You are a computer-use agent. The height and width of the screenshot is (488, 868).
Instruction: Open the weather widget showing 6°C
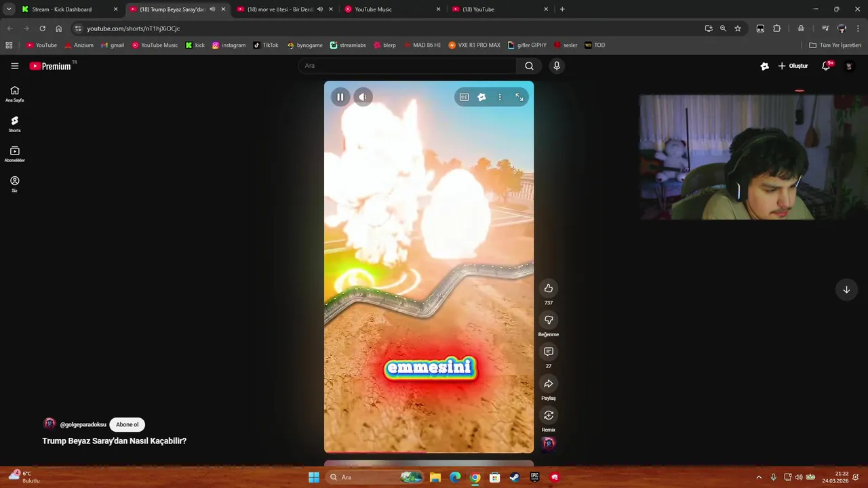pyautogui.click(x=24, y=477)
